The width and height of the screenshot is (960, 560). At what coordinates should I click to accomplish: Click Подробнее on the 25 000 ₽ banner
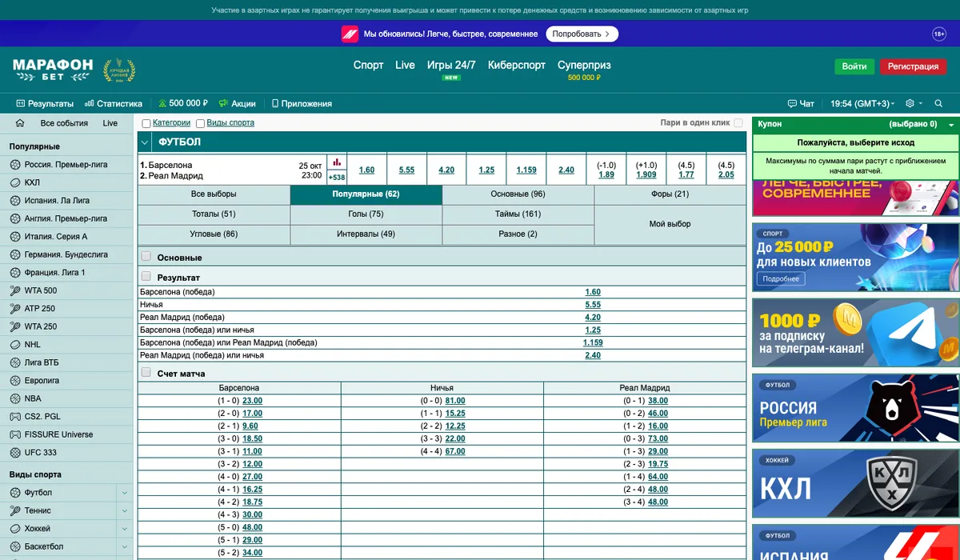[781, 279]
